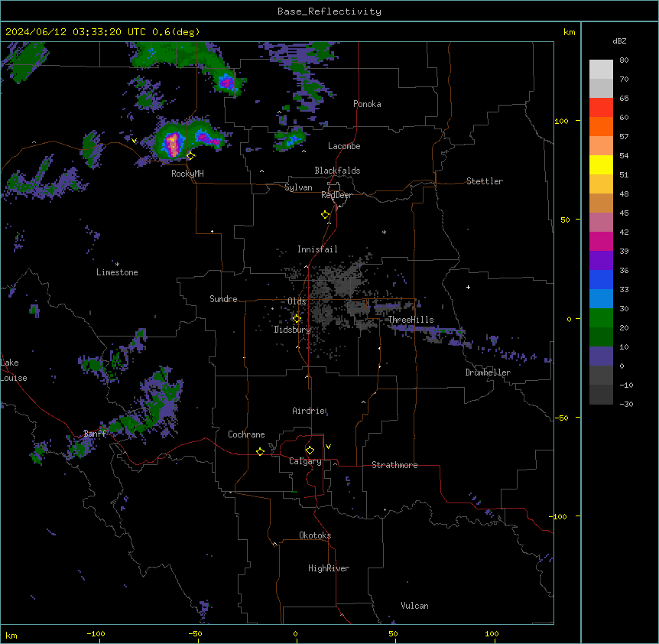Click the dBZ legend heading
The width and height of the screenshot is (659, 644).
(x=619, y=41)
